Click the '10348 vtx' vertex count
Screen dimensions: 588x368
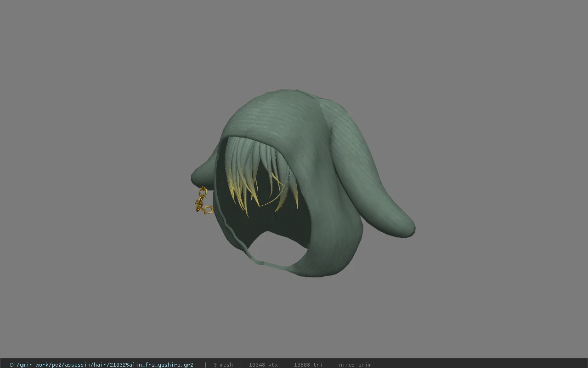click(263, 365)
